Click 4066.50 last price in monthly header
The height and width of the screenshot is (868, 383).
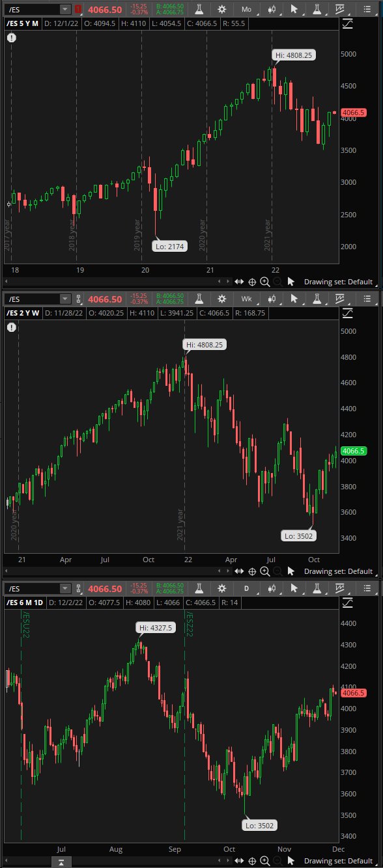point(105,9)
